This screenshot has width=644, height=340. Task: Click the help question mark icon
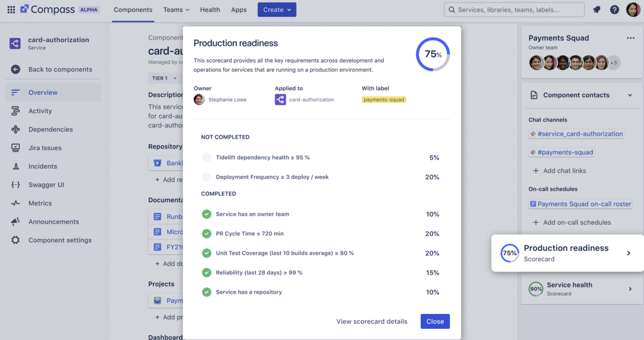click(614, 10)
